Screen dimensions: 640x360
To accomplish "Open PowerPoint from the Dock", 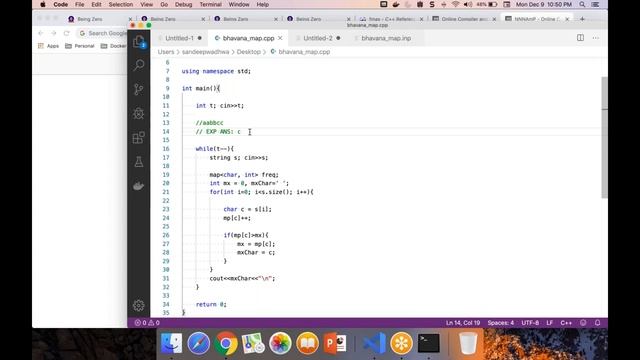I will (335, 343).
